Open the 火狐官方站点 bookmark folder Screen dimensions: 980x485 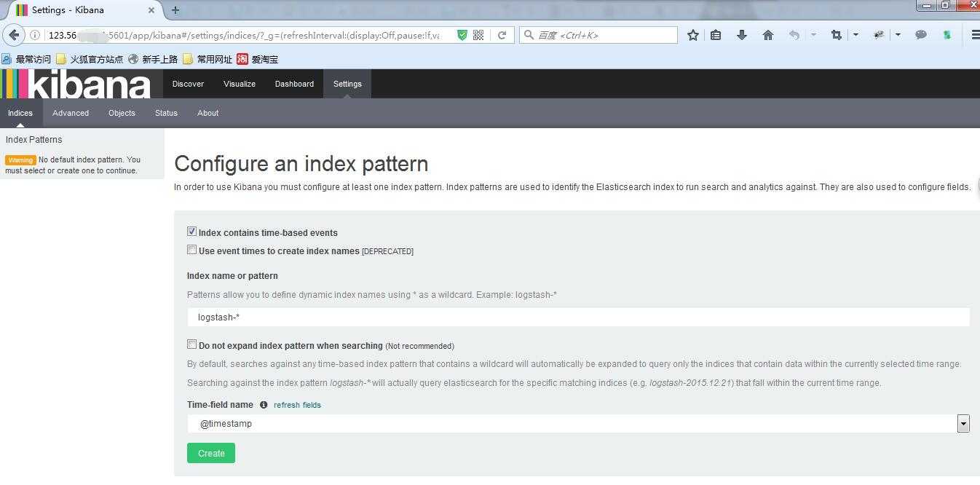point(90,59)
